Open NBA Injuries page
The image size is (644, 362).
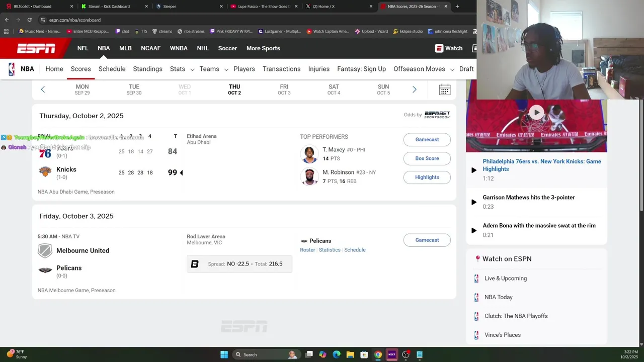point(319,69)
